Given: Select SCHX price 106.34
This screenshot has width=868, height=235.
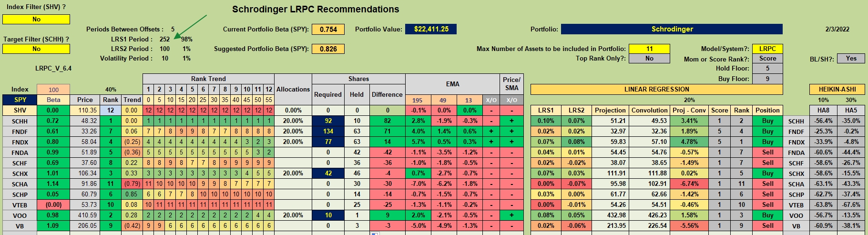Looking at the screenshot, I should coord(85,174).
